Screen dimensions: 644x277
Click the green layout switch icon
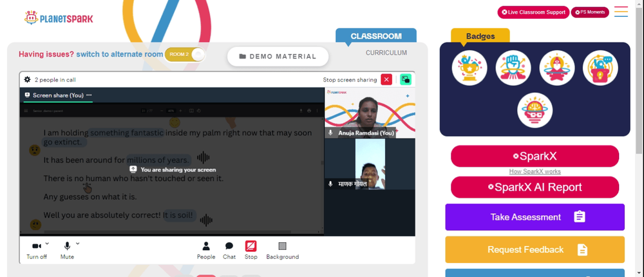[405, 80]
